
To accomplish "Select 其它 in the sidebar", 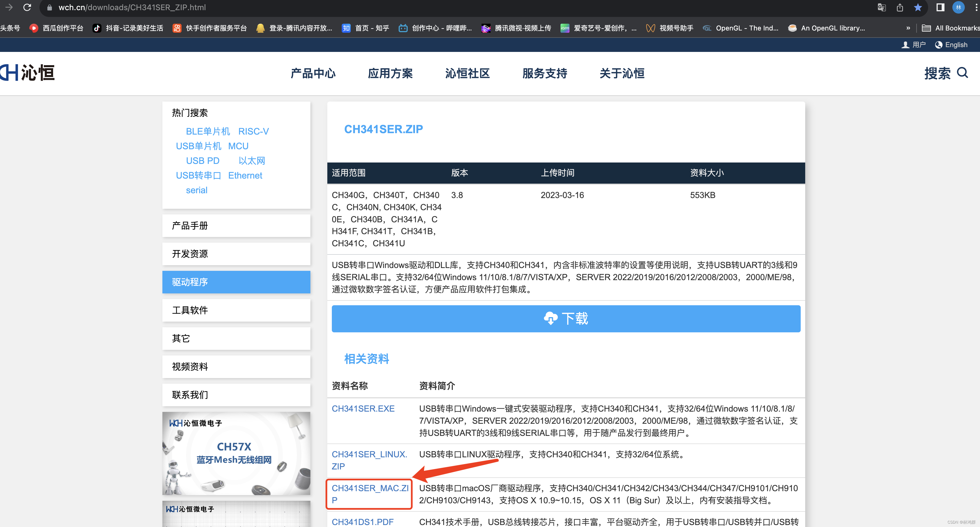I will [236, 339].
